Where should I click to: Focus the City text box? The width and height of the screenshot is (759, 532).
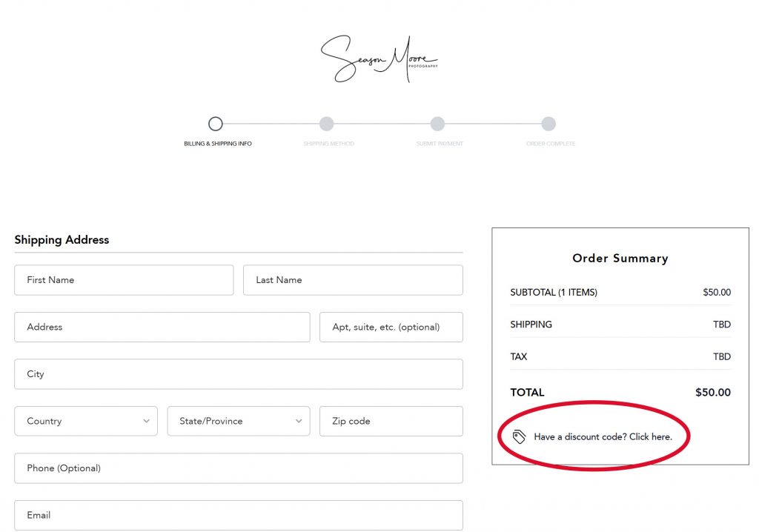(238, 374)
